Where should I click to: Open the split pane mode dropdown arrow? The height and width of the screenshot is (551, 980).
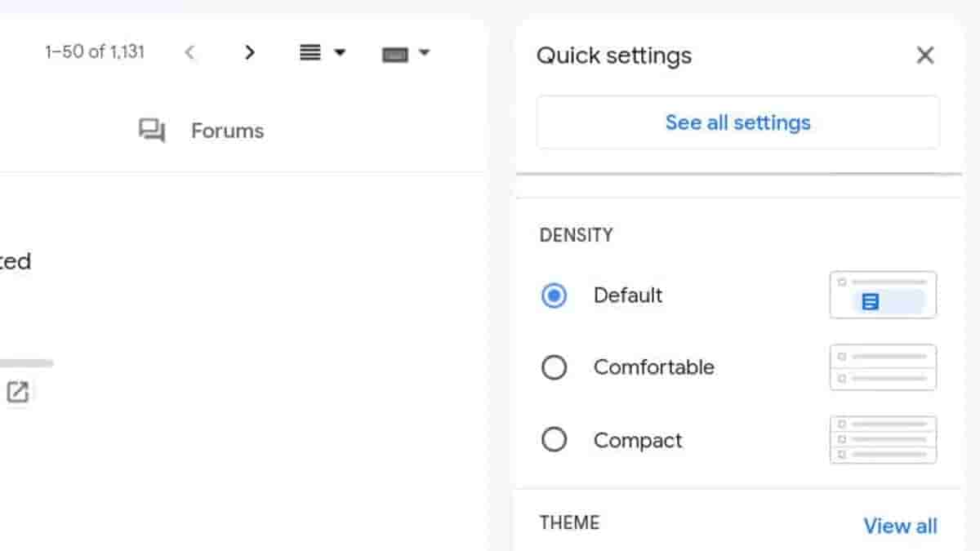[338, 52]
